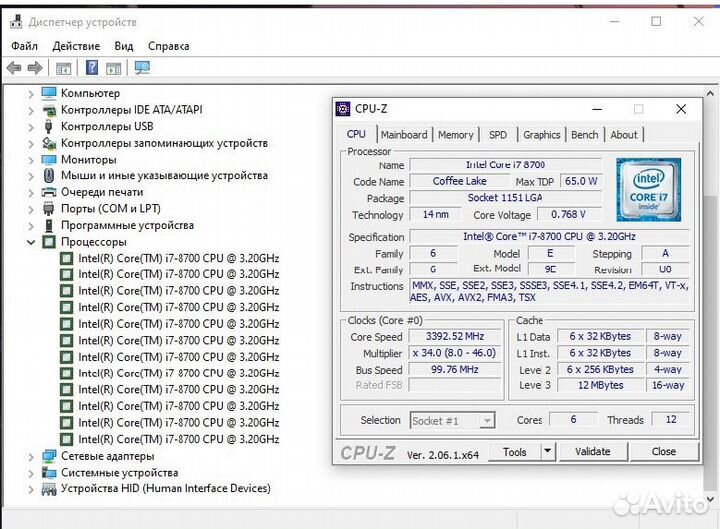Click the Bus Speed value 99.76 MHz
This screenshot has height=529, width=720.
(455, 369)
